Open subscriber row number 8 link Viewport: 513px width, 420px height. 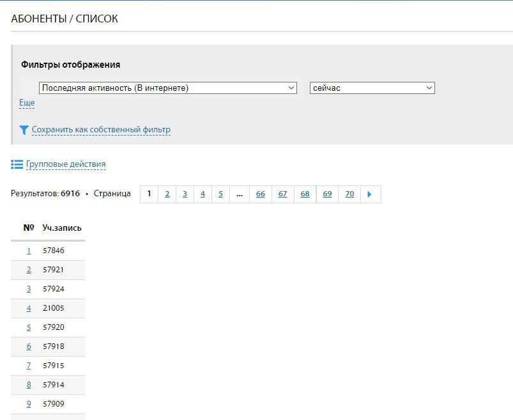(29, 385)
